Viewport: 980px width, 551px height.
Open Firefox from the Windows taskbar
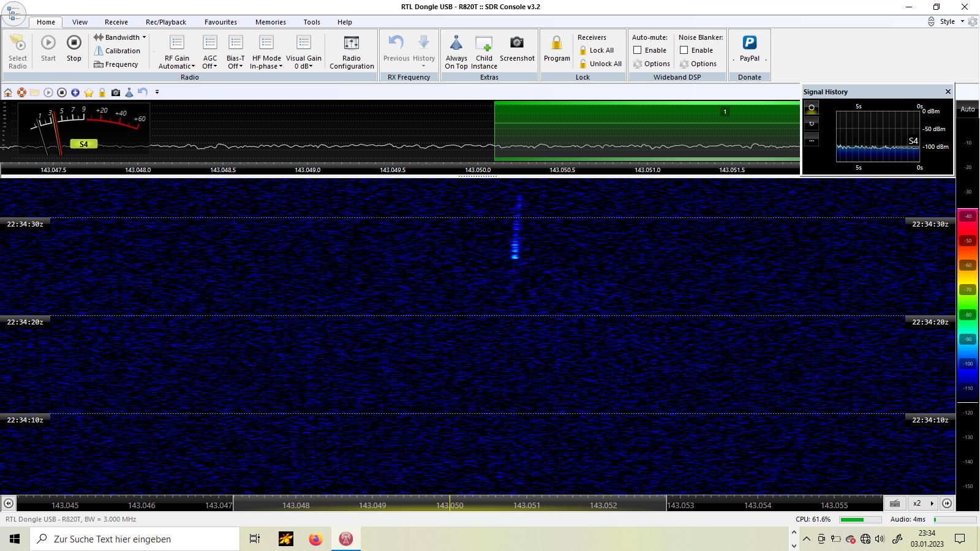315,539
